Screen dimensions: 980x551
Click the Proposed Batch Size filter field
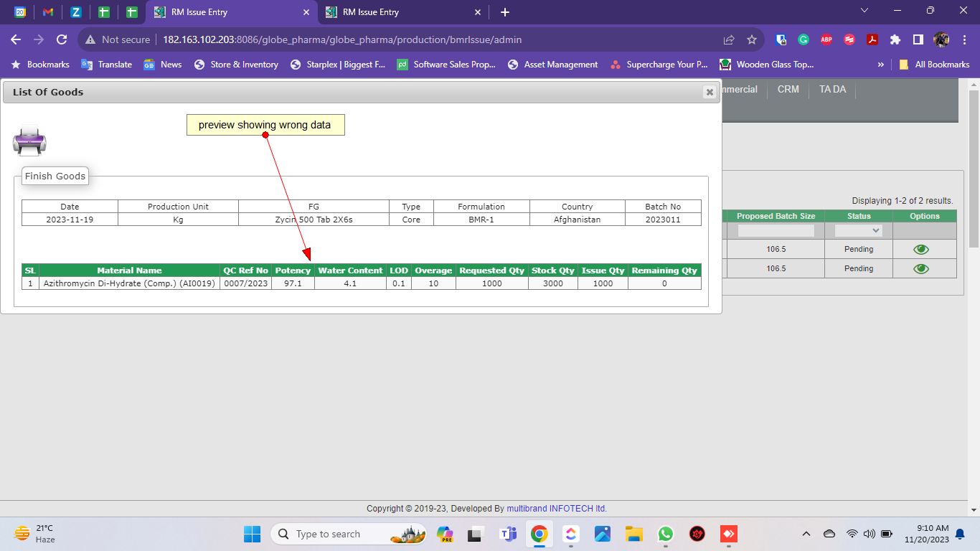click(776, 231)
